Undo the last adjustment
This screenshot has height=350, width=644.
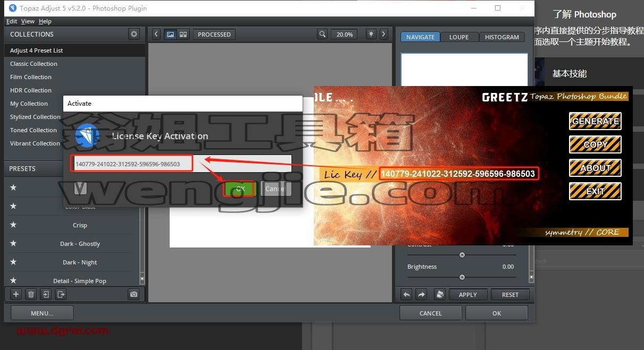pyautogui.click(x=407, y=294)
